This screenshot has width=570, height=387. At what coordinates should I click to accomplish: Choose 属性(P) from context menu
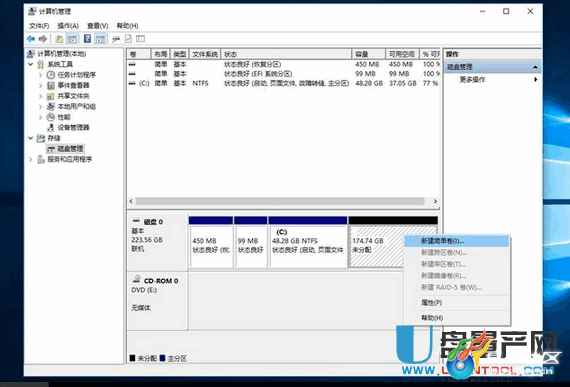coord(457,303)
